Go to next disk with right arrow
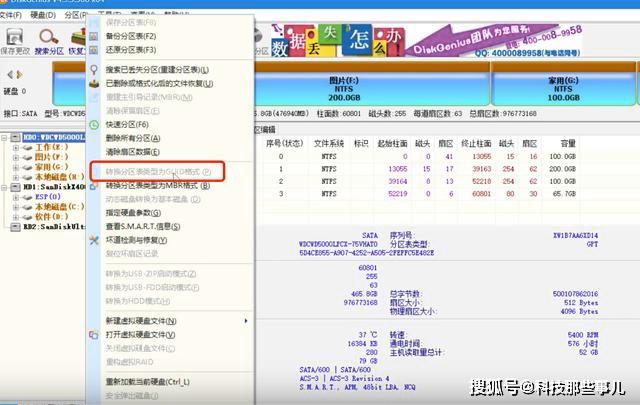Screen dimensions: 640x405 [19, 75]
